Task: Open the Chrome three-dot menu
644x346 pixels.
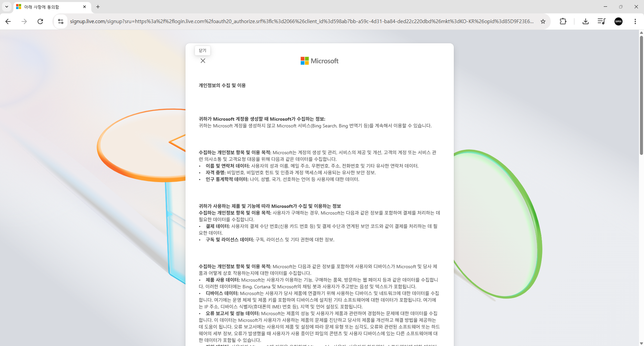Action: [x=635, y=21]
